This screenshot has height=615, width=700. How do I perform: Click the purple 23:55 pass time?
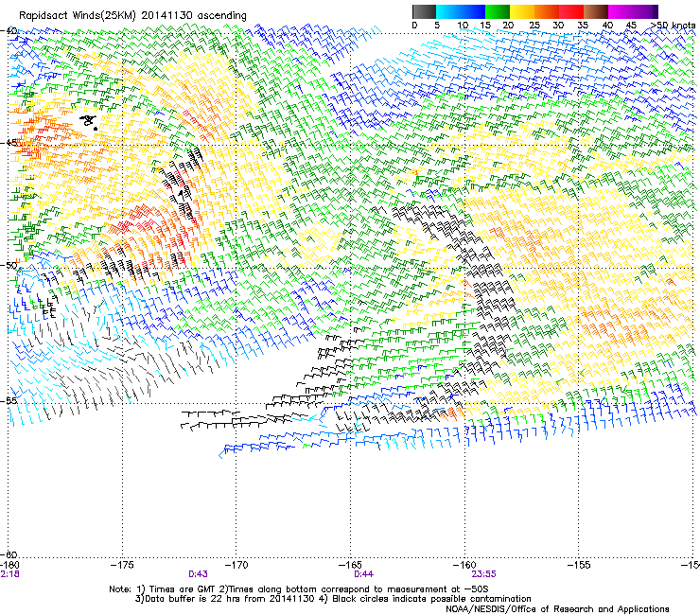pos(484,574)
